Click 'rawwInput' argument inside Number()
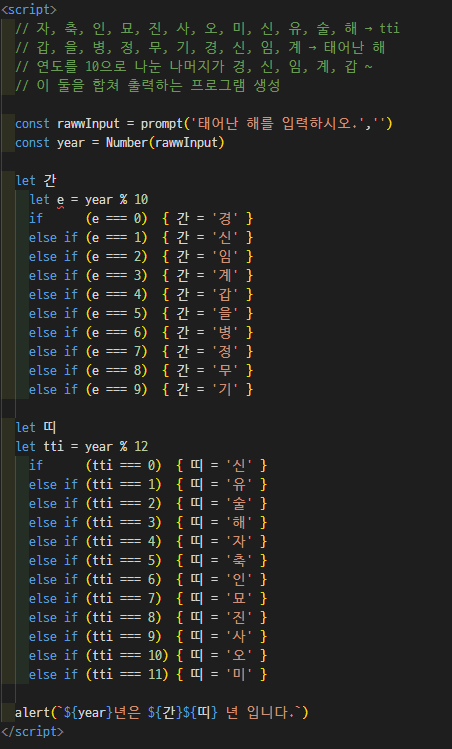The image size is (452, 749). click(x=186, y=143)
